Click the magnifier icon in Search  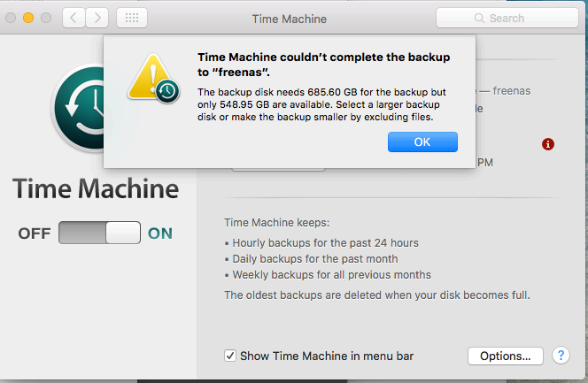click(x=480, y=18)
